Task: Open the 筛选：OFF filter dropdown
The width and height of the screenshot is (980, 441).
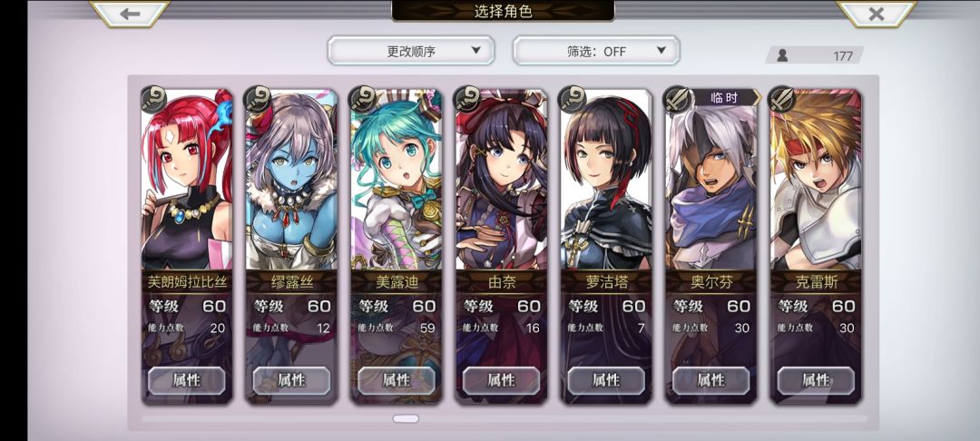Action: pyautogui.click(x=596, y=51)
